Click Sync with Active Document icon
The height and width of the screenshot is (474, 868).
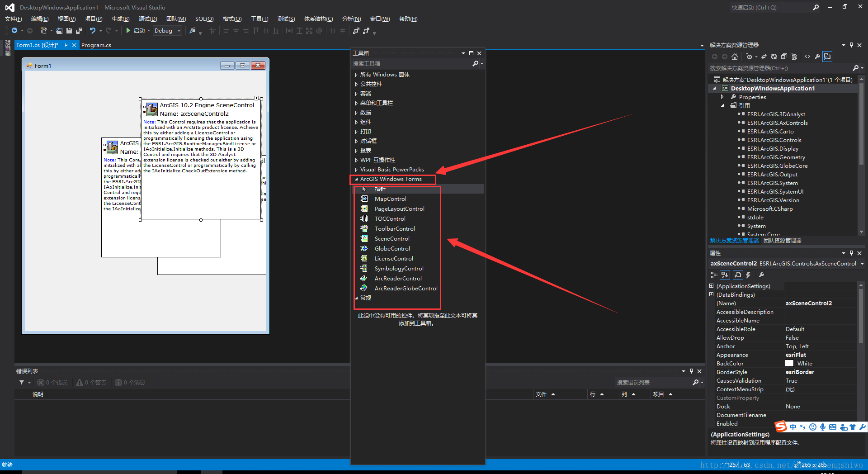click(x=764, y=57)
